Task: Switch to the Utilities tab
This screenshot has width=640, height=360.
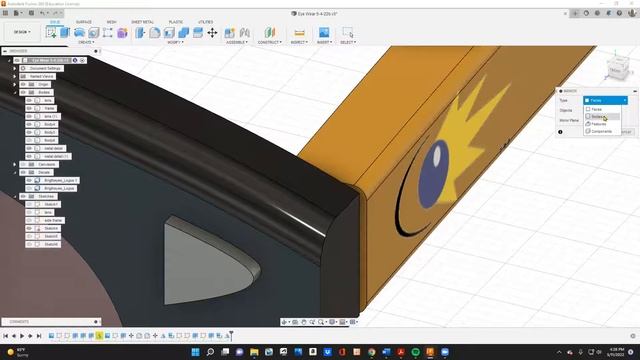Action: pyautogui.click(x=205, y=22)
